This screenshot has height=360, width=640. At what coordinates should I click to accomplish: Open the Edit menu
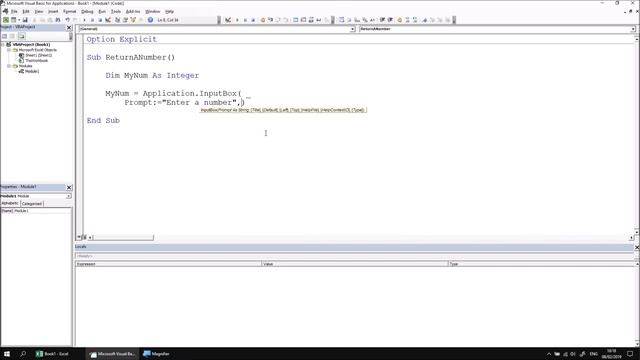coord(26,11)
